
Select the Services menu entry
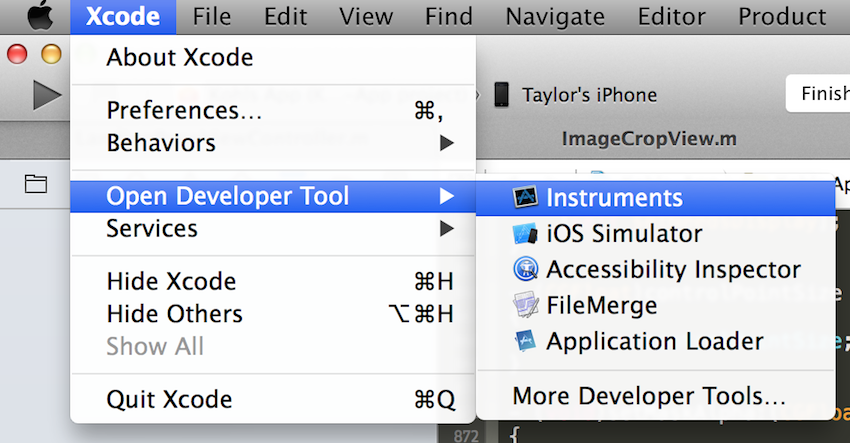click(273, 228)
